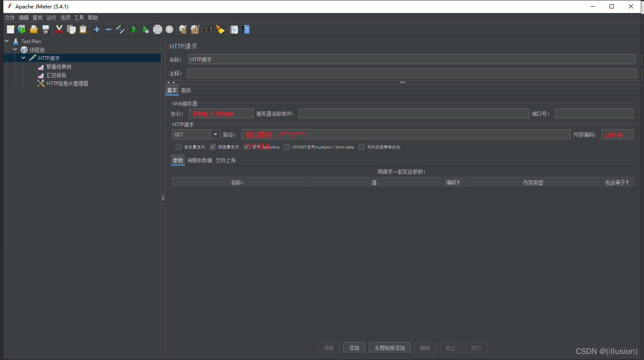This screenshot has width=644, height=360.
Task: Open the Help question mark icon
Action: click(247, 29)
